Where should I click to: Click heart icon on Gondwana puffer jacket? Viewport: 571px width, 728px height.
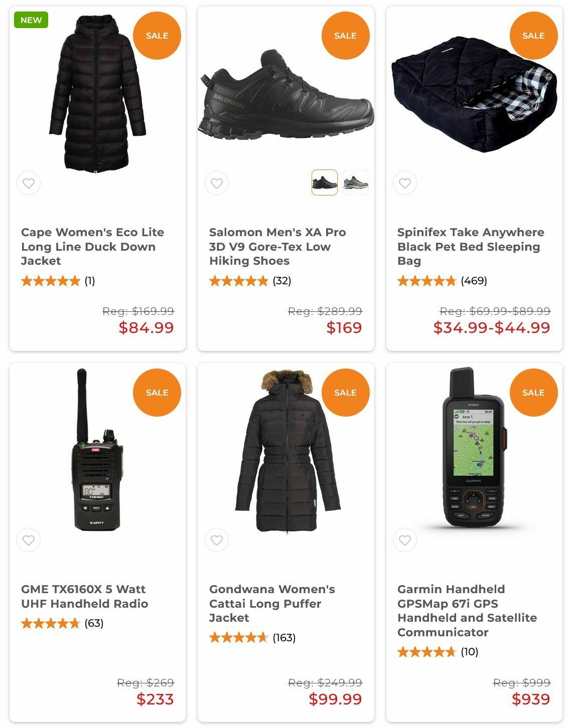[x=217, y=540]
